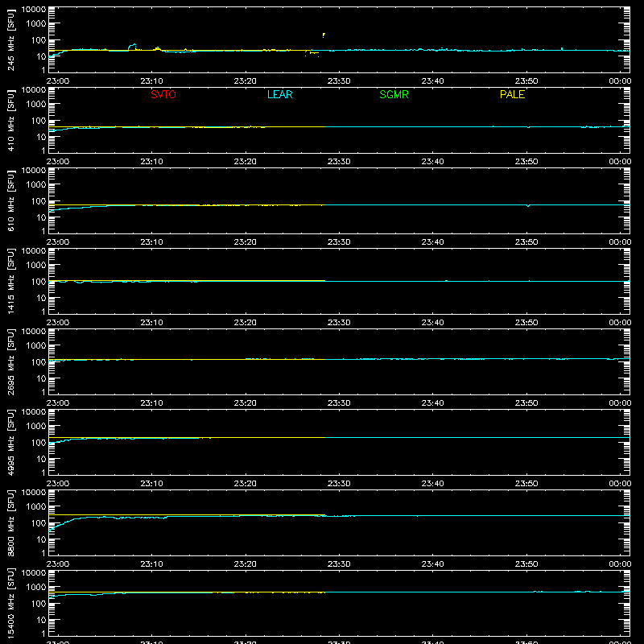Click the 23:10 tick label under 245 MHz panel
This screenshot has height=644, width=644.
click(x=151, y=81)
